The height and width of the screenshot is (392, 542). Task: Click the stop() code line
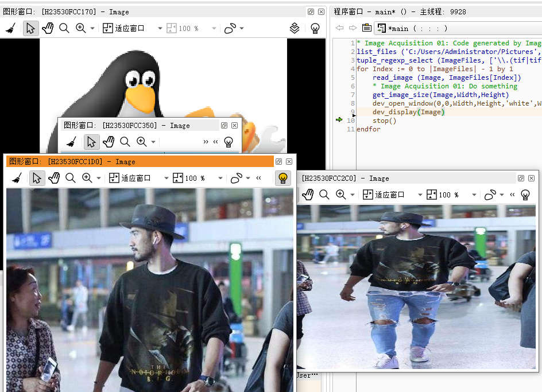point(384,121)
